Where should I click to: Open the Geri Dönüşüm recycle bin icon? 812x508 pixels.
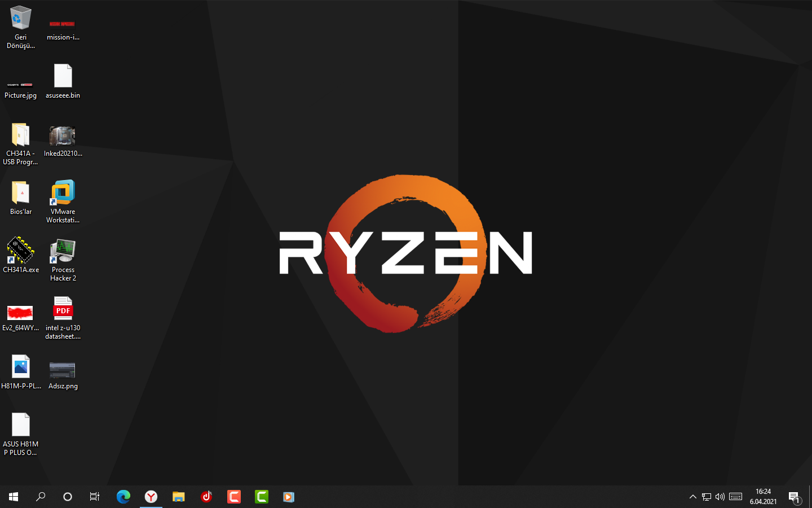(21, 27)
